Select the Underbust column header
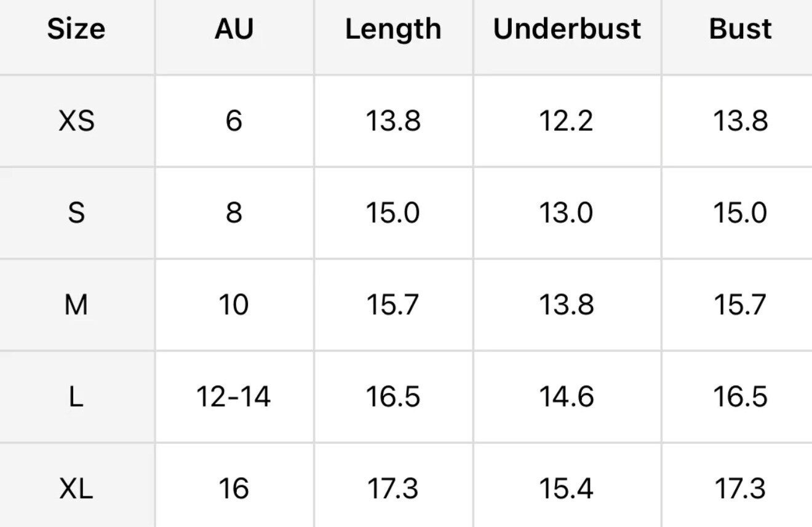This screenshot has width=812, height=527. pos(567,29)
